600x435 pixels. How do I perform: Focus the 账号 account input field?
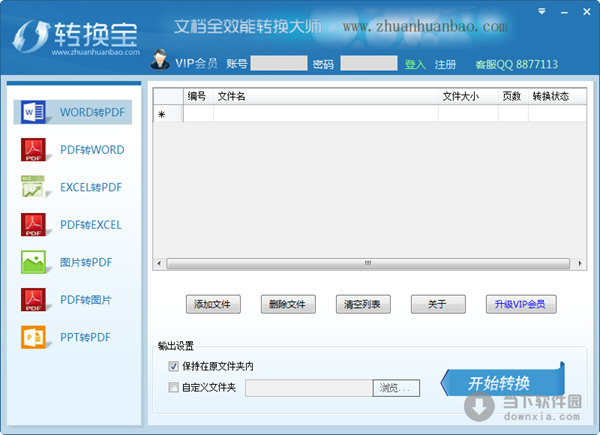[x=279, y=63]
